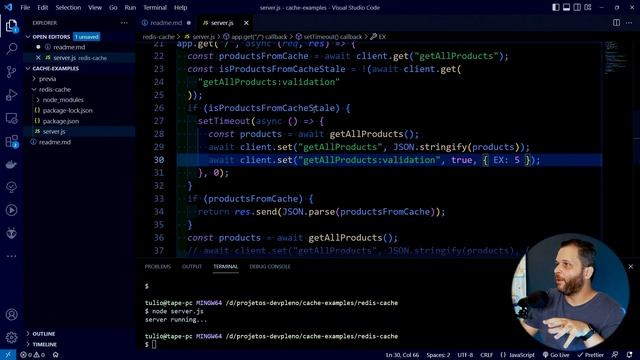Select the Terminal panel tab
640x360 pixels.
[225, 267]
